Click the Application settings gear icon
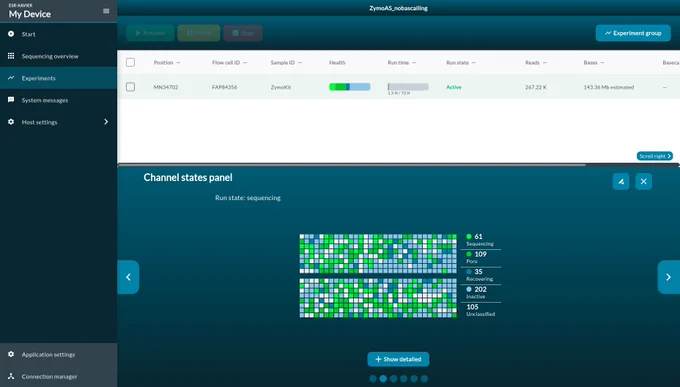The width and height of the screenshot is (680, 387). [x=11, y=354]
